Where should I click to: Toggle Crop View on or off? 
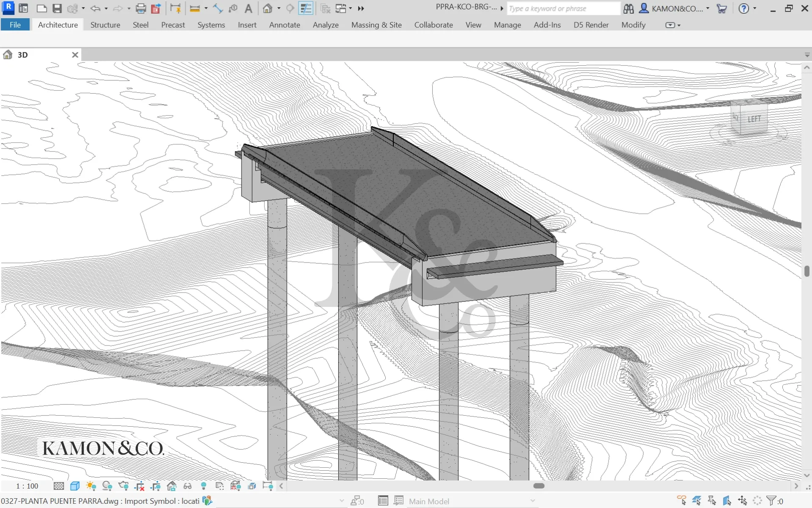pyautogui.click(x=140, y=486)
